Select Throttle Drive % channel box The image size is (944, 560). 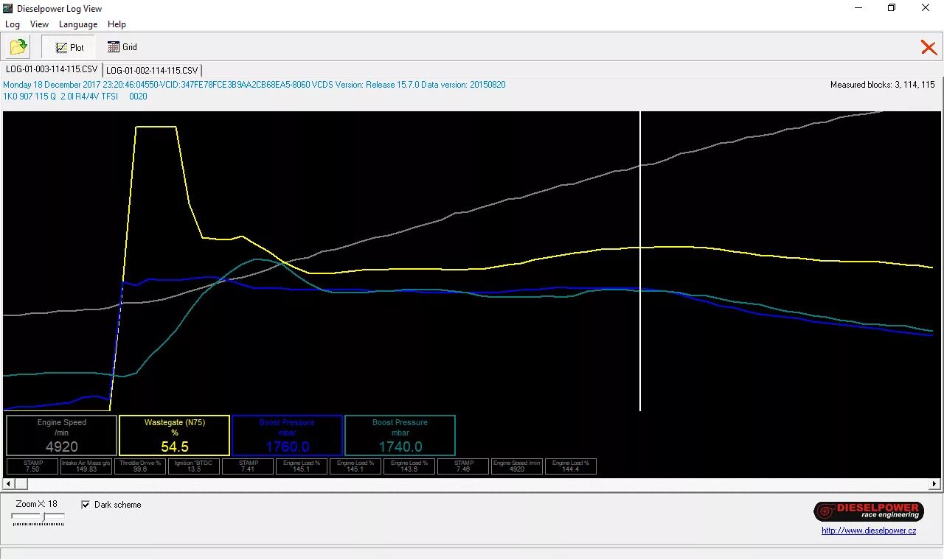[x=140, y=466]
